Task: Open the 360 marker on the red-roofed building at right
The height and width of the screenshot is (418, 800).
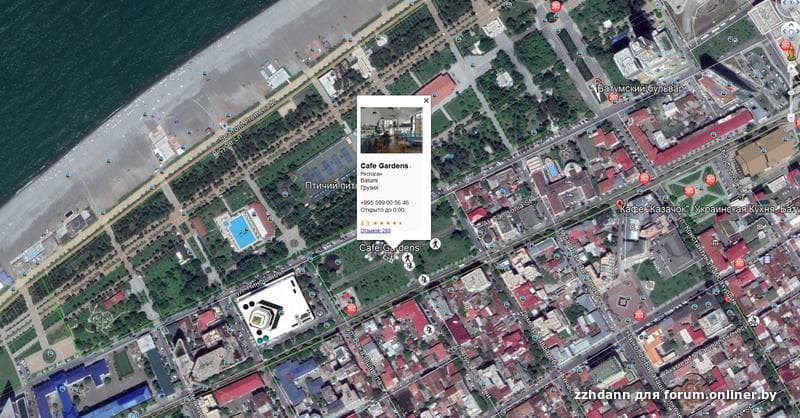Action: 739,263
